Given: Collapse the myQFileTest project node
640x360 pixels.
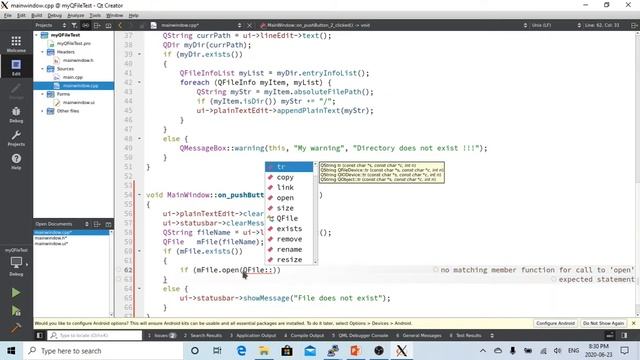Looking at the screenshot, I should tap(37, 35).
